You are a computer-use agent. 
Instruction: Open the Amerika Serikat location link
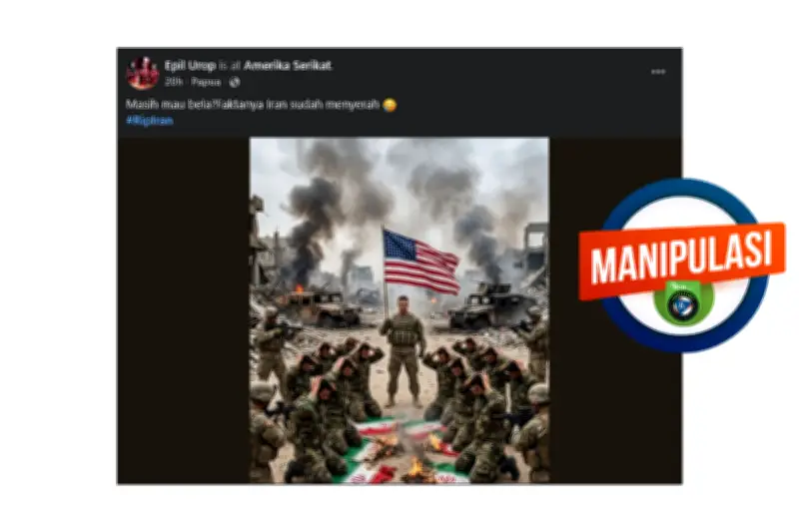point(288,65)
